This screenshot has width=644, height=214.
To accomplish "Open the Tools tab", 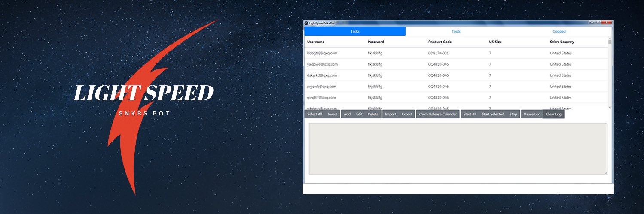I will [x=456, y=31].
